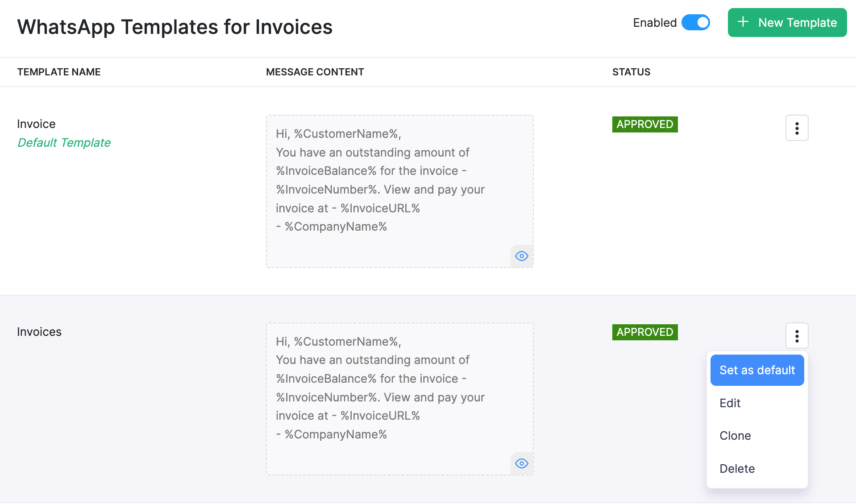
Task: Toggle WhatsApp templates off
Action: (x=695, y=22)
